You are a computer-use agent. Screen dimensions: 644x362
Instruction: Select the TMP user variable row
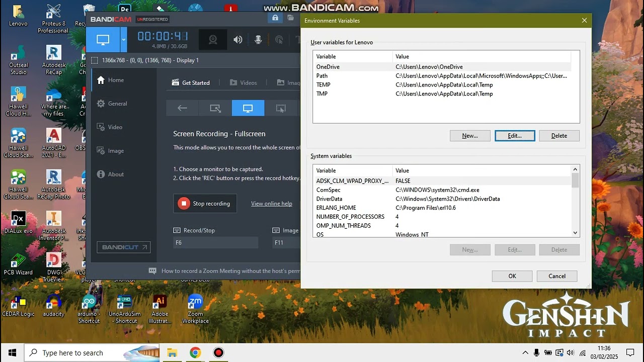tap(442, 94)
